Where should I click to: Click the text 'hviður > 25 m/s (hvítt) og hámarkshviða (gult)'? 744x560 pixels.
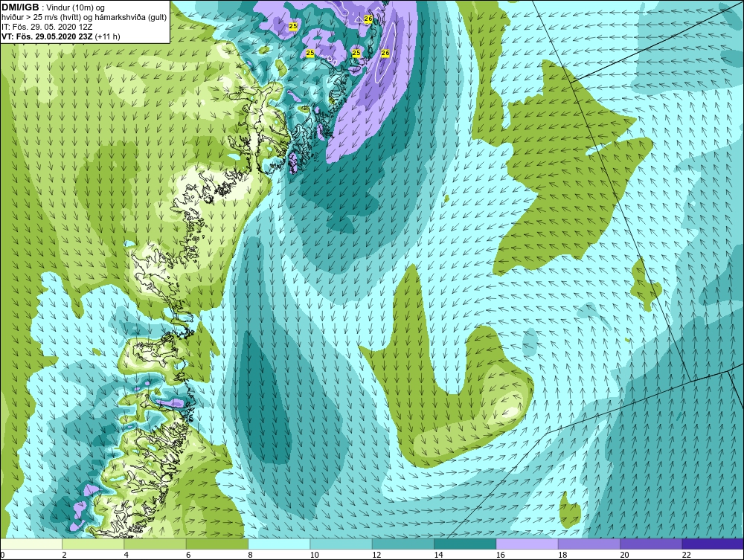click(x=83, y=18)
